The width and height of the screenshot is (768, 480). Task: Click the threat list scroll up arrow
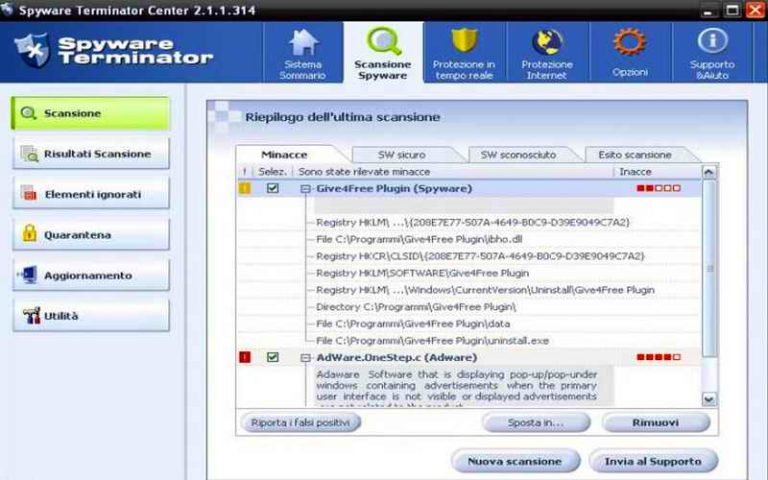tap(709, 172)
